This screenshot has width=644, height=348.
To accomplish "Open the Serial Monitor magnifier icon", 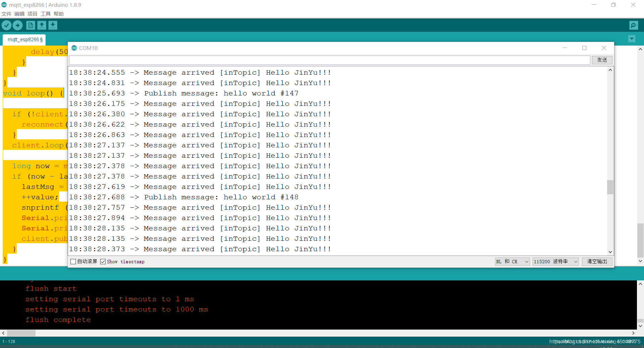I will click(x=634, y=25).
